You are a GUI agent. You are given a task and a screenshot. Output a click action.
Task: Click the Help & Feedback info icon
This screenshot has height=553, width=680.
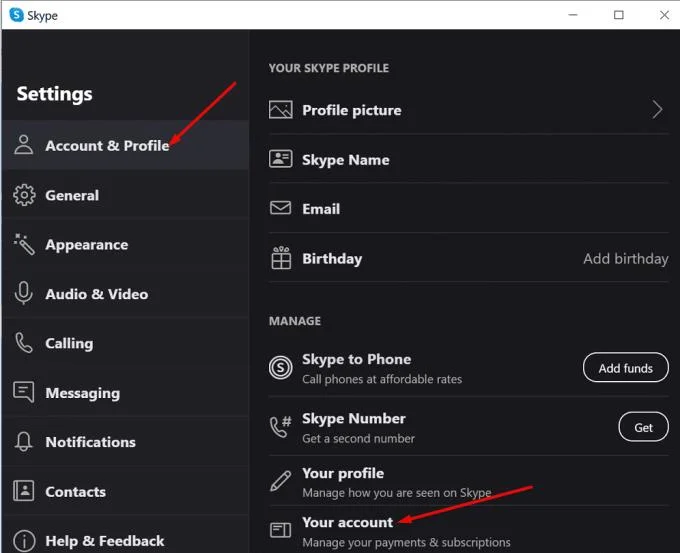tap(24, 541)
